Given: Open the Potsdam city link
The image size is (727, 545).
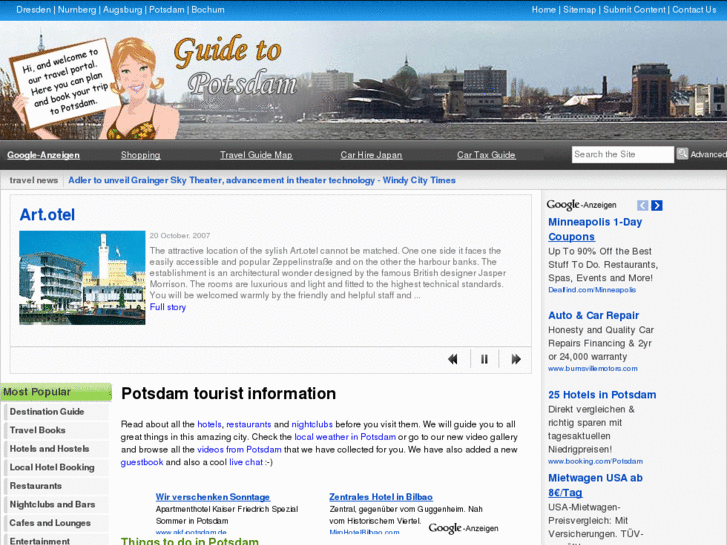Looking at the screenshot, I should [x=166, y=10].
